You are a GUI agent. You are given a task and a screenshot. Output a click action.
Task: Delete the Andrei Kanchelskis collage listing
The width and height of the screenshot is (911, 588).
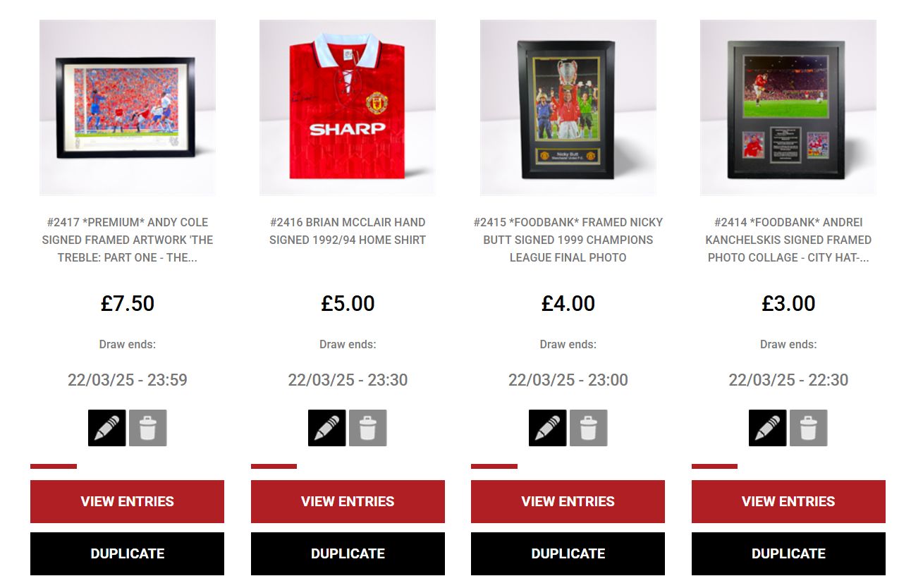click(809, 428)
